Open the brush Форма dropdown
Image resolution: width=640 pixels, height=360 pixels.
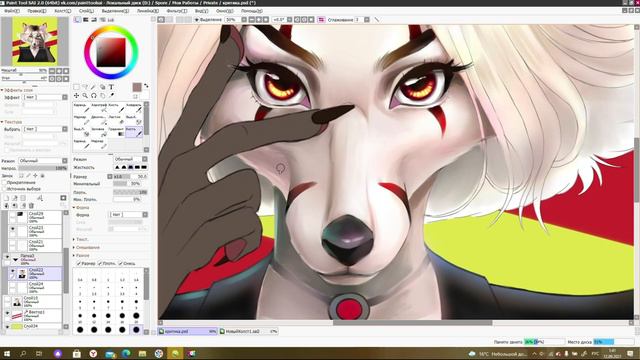coord(129,214)
